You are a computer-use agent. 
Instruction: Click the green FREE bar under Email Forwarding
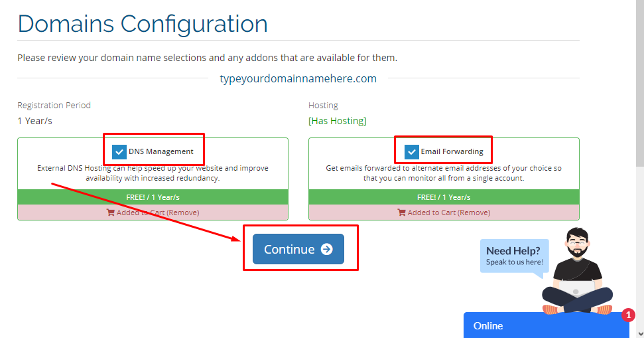(x=444, y=197)
